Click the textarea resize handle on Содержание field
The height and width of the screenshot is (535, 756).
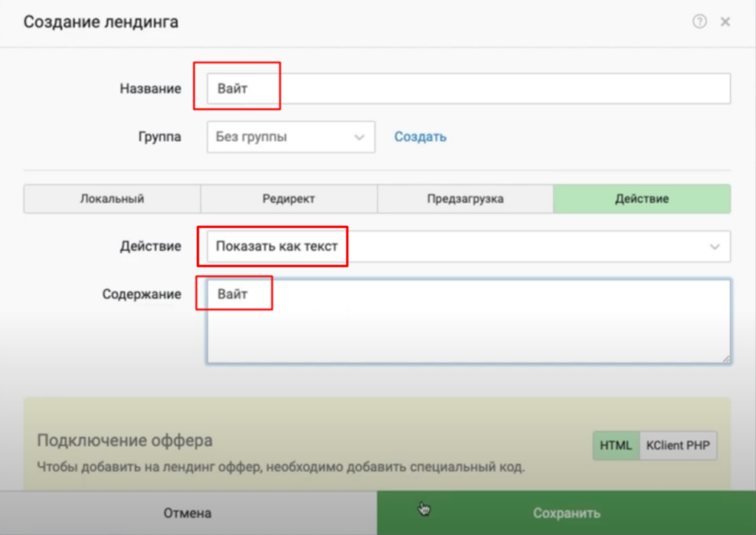726,359
